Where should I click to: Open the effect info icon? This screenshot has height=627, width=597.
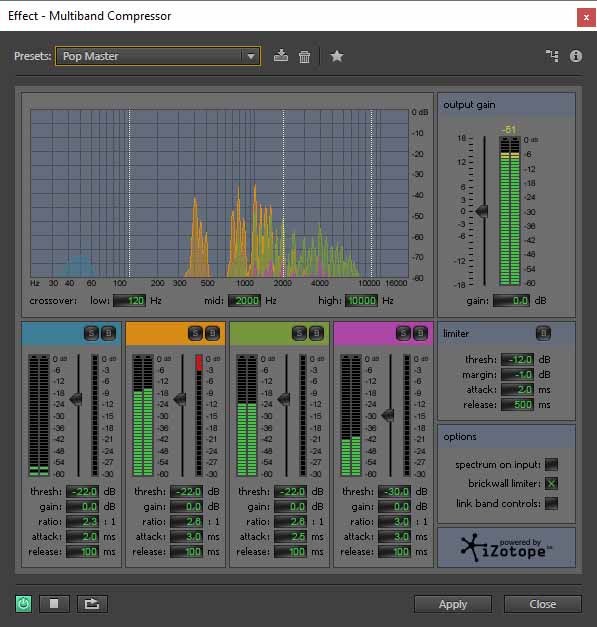click(x=576, y=56)
